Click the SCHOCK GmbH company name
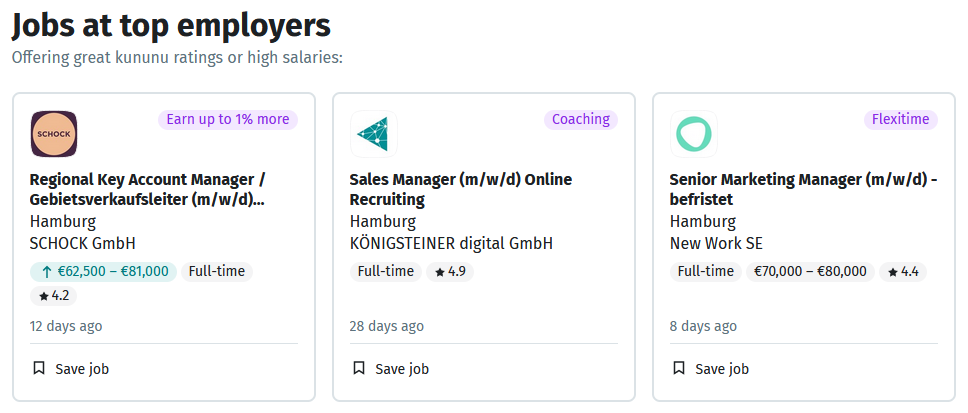 [x=83, y=243]
